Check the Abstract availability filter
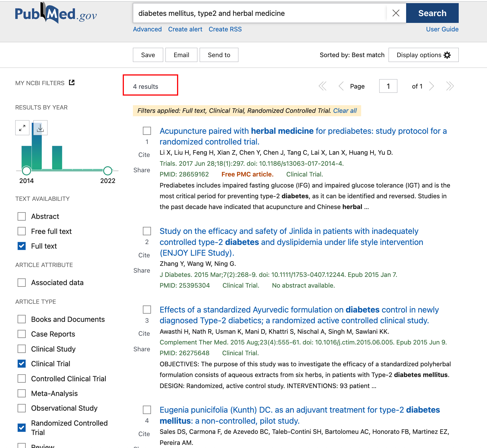 [x=22, y=216]
